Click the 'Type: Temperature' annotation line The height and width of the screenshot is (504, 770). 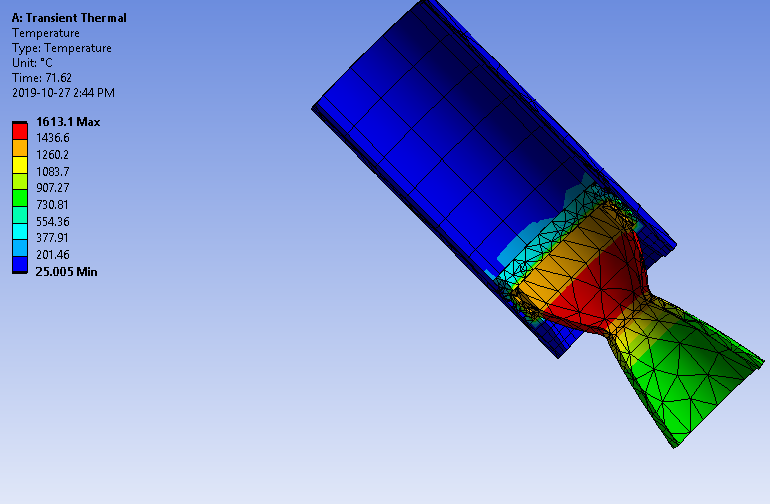[62, 48]
